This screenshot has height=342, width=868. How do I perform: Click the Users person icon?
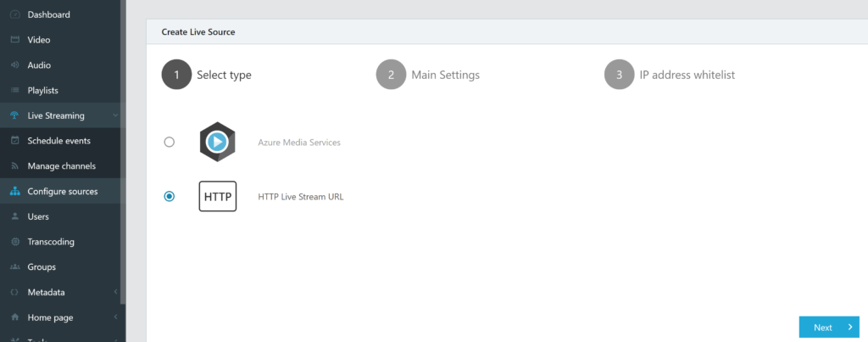tap(15, 216)
